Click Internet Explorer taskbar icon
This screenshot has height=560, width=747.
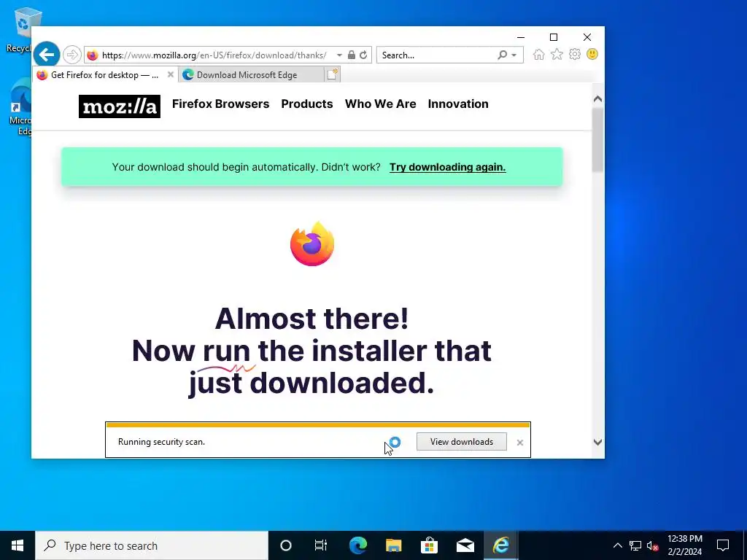click(x=500, y=545)
